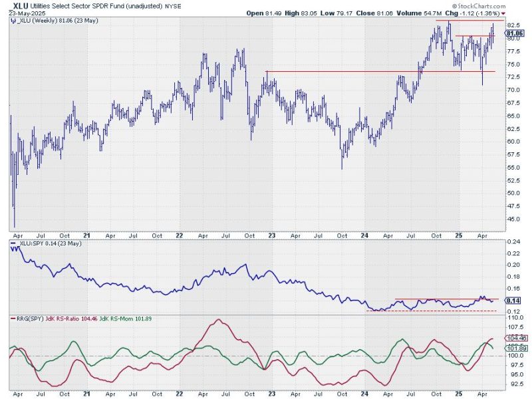Click the 81.06 last-price tag on price axis

click(514, 33)
